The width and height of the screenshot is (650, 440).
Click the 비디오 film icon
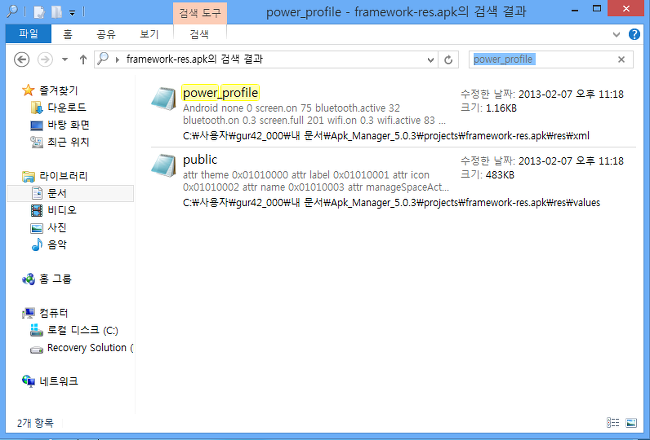click(x=36, y=211)
